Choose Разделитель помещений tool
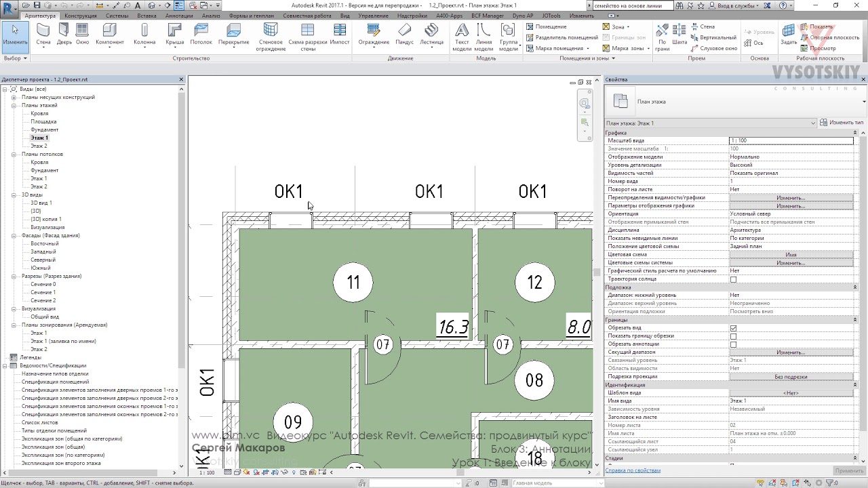 [562, 37]
